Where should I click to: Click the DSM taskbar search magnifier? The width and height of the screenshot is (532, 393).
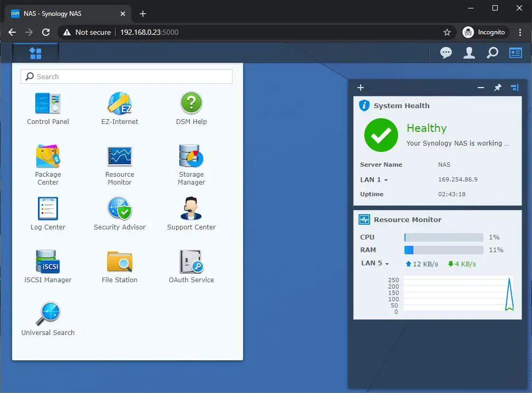[x=492, y=53]
